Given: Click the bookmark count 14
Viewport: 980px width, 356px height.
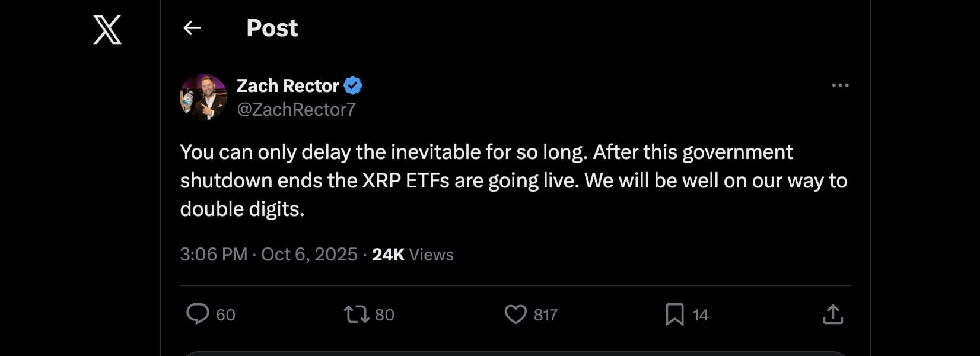Looking at the screenshot, I should (700, 315).
